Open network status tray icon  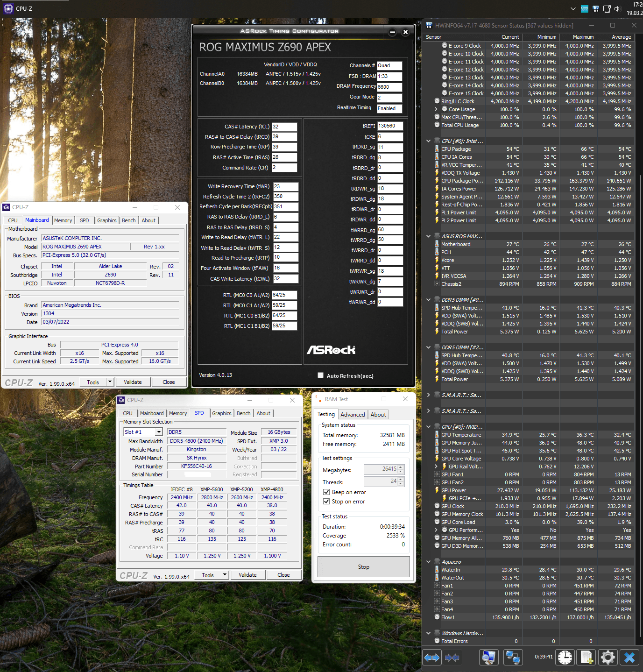pos(607,9)
